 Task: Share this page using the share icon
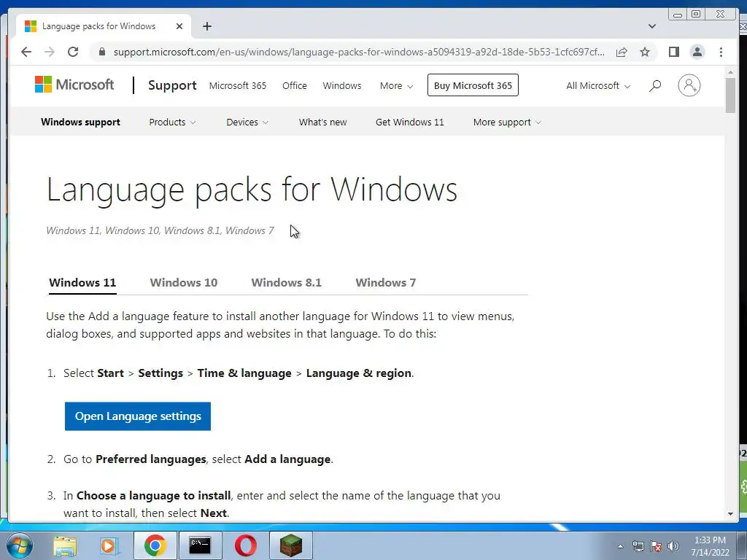click(x=622, y=52)
